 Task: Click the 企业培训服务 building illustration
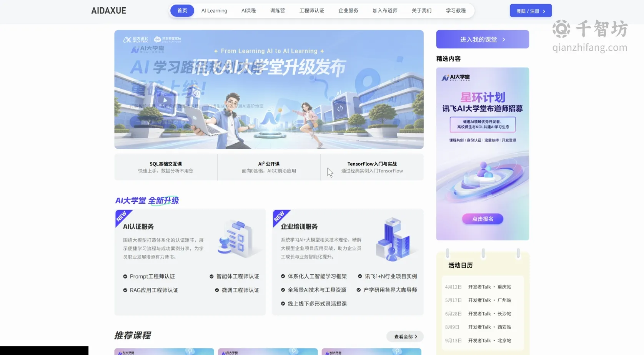click(x=394, y=239)
